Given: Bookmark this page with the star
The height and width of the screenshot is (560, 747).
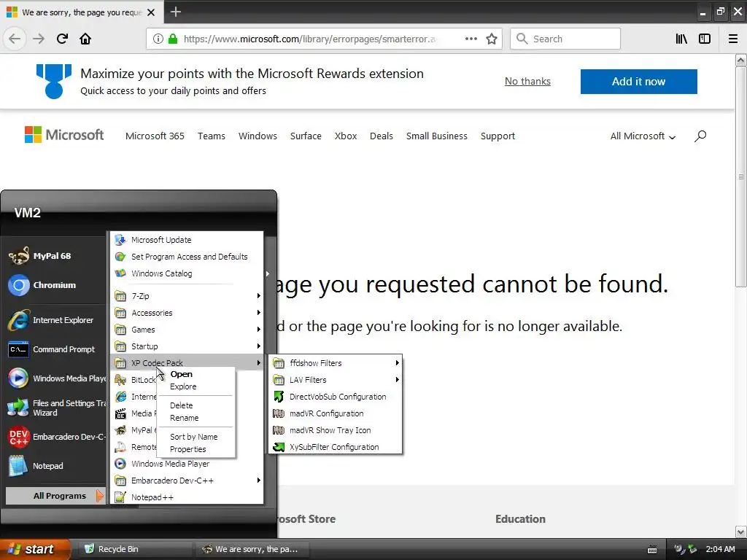Looking at the screenshot, I should pyautogui.click(x=492, y=39).
